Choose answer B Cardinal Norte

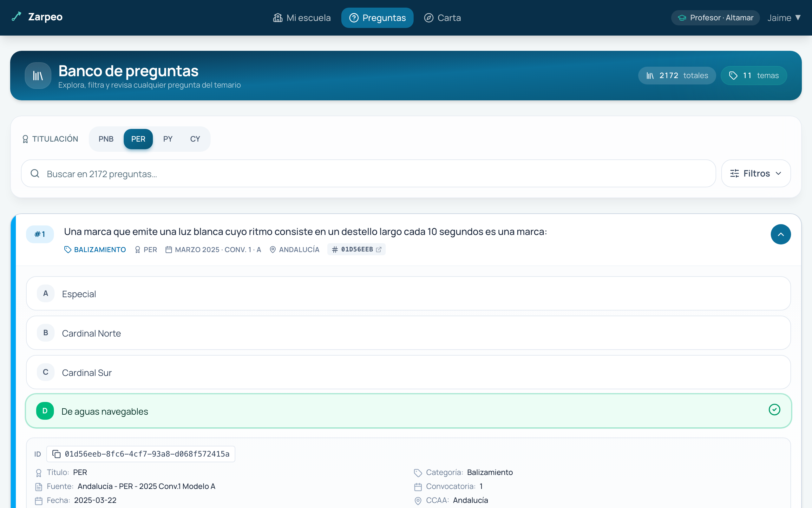coord(408,333)
